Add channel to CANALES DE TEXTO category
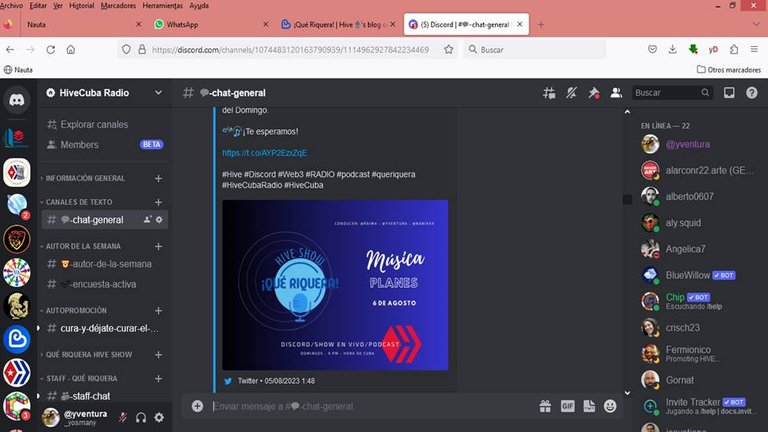This screenshot has width=768, height=432. tap(158, 202)
